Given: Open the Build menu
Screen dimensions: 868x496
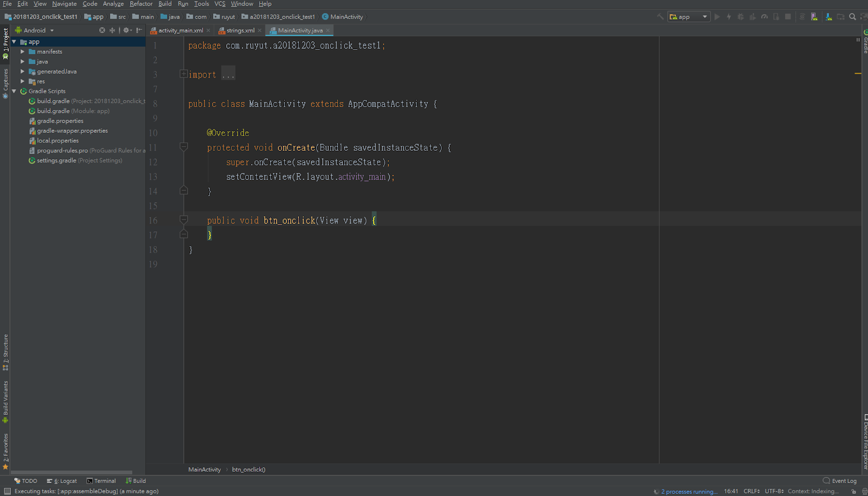Looking at the screenshot, I should click(x=165, y=4).
